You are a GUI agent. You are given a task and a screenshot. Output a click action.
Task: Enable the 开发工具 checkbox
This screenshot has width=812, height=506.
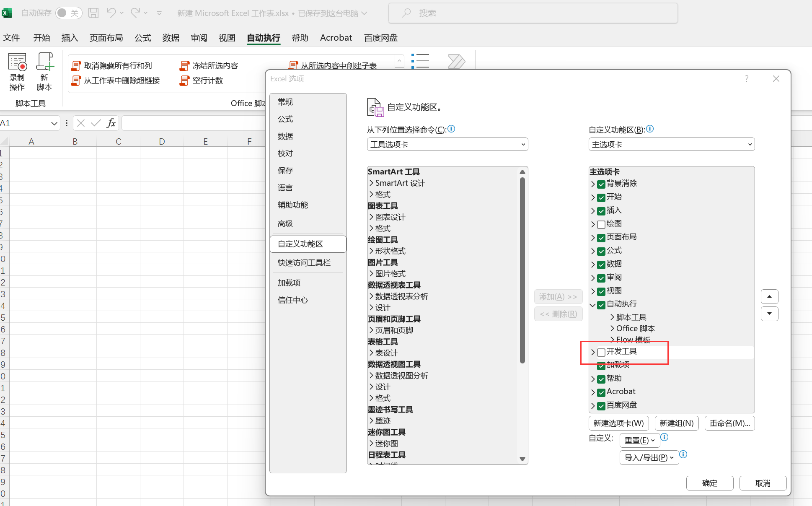click(601, 352)
